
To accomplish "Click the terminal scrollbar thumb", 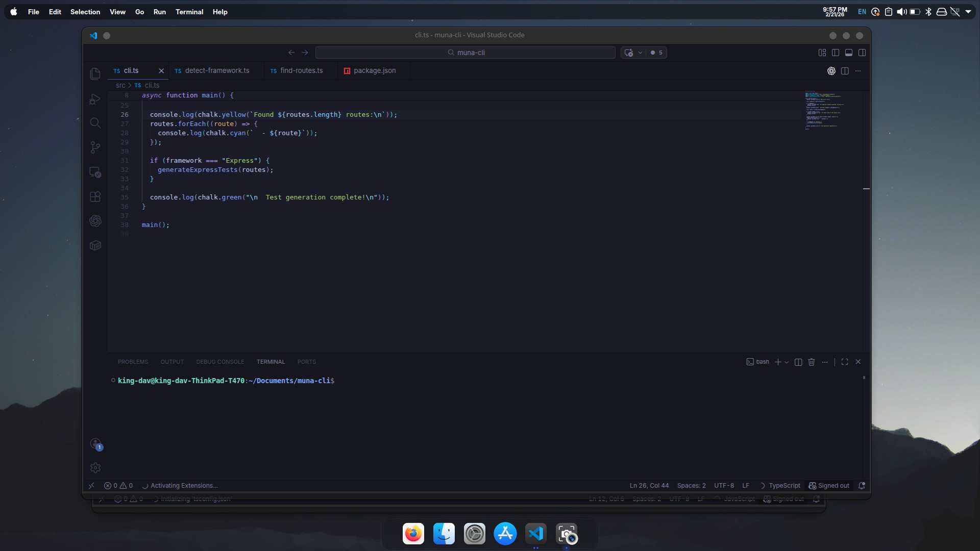I will [864, 378].
